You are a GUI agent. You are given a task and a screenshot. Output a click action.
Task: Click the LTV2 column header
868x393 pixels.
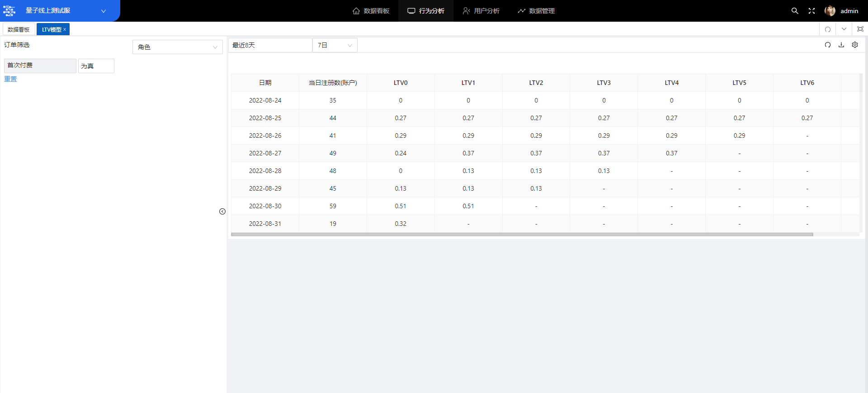tap(536, 83)
